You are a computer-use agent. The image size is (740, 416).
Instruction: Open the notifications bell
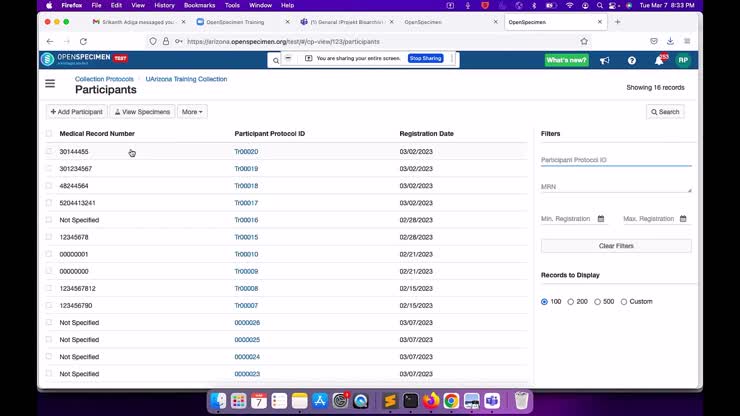pyautogui.click(x=658, y=60)
